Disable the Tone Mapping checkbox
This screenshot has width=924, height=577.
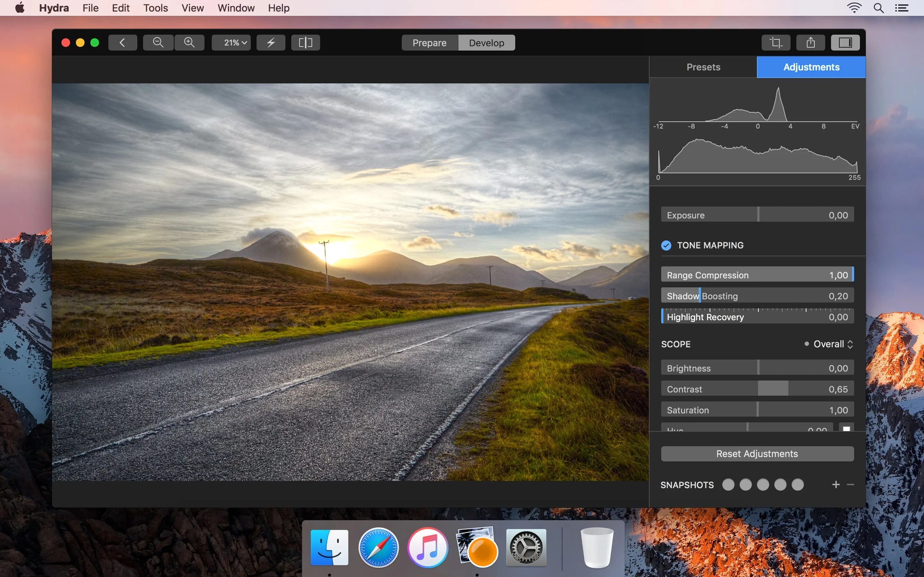pos(666,245)
